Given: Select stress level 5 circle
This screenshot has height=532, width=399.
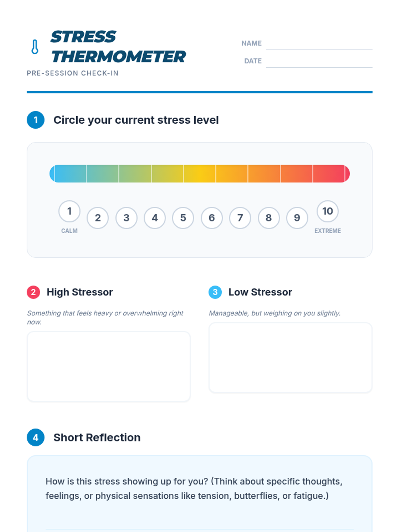Looking at the screenshot, I should [x=183, y=218].
